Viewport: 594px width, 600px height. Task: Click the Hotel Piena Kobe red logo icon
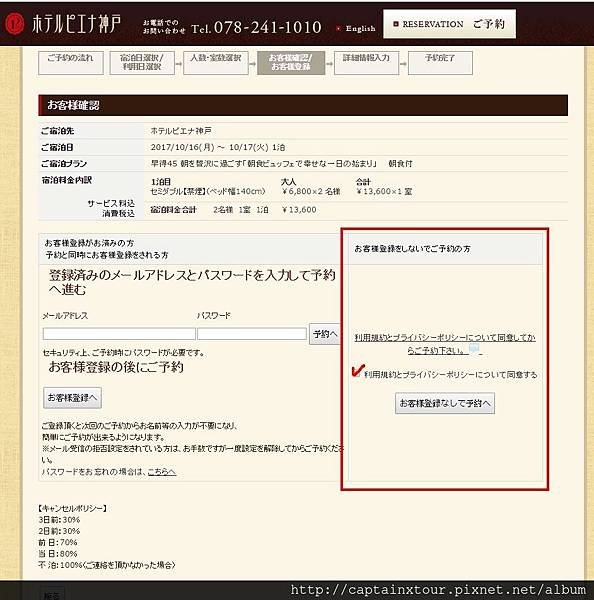(x=15, y=24)
